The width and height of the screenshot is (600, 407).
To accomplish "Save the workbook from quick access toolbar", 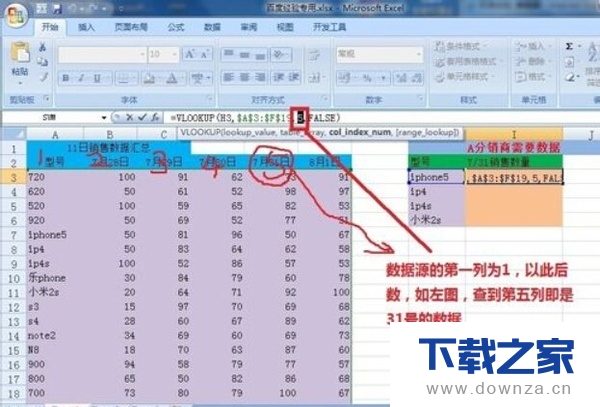I will tap(57, 8).
